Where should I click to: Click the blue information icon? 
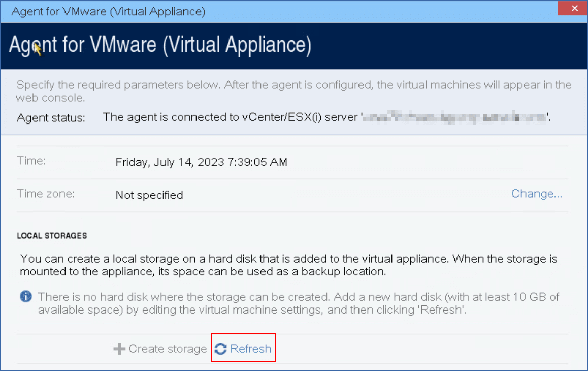point(26,296)
